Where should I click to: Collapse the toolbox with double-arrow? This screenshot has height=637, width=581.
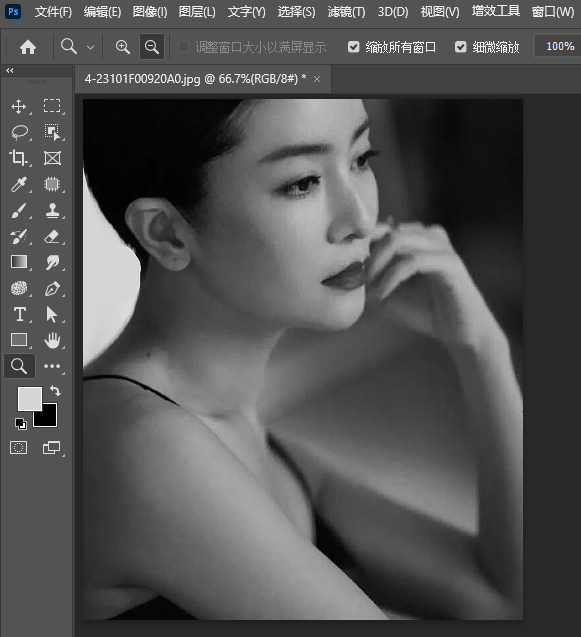pyautogui.click(x=10, y=71)
